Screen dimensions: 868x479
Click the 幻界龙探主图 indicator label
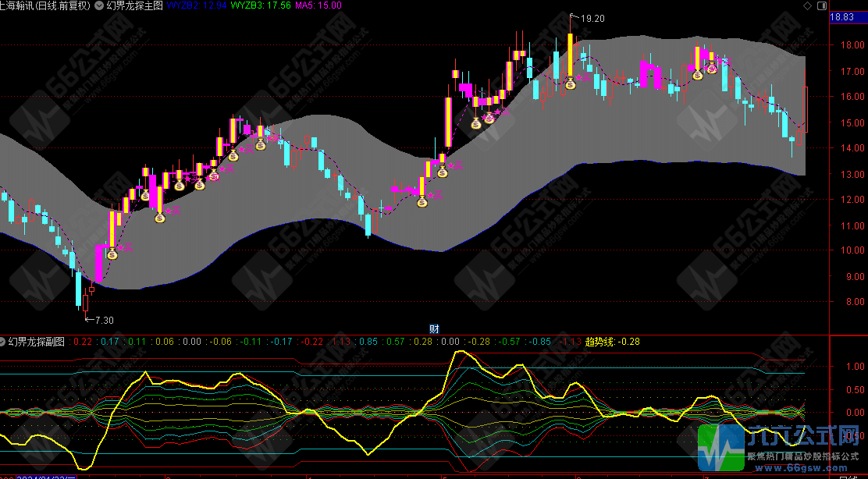tap(133, 5)
